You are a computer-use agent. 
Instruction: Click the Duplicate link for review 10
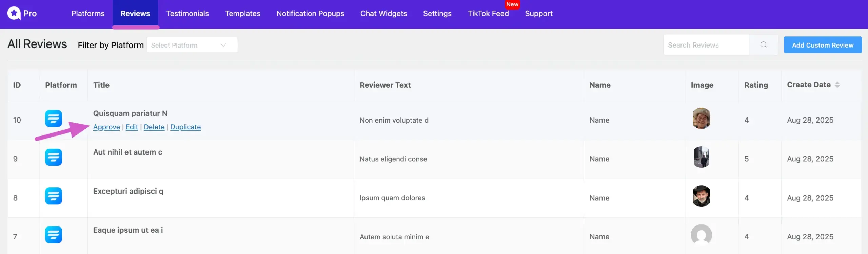click(x=185, y=127)
